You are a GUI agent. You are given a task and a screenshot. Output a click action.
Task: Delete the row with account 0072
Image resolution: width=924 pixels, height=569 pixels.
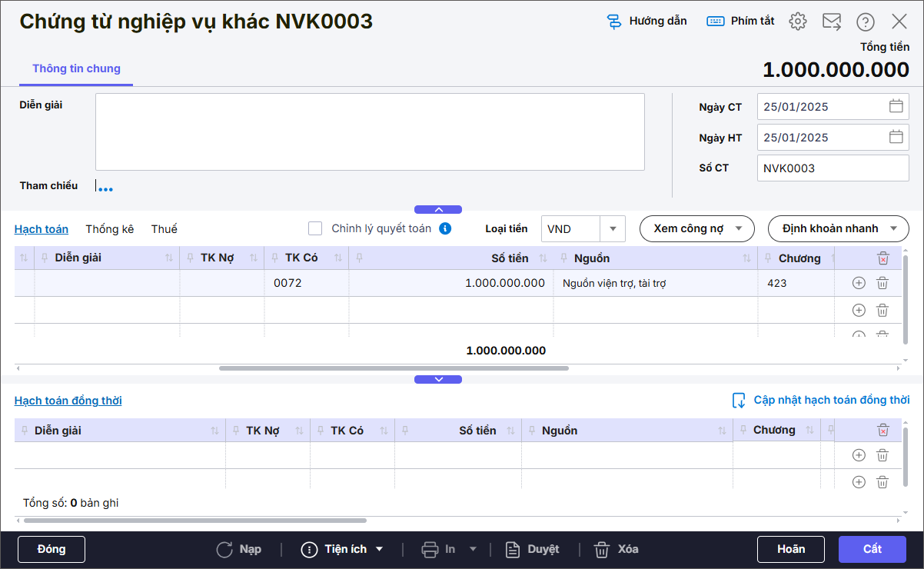click(882, 283)
